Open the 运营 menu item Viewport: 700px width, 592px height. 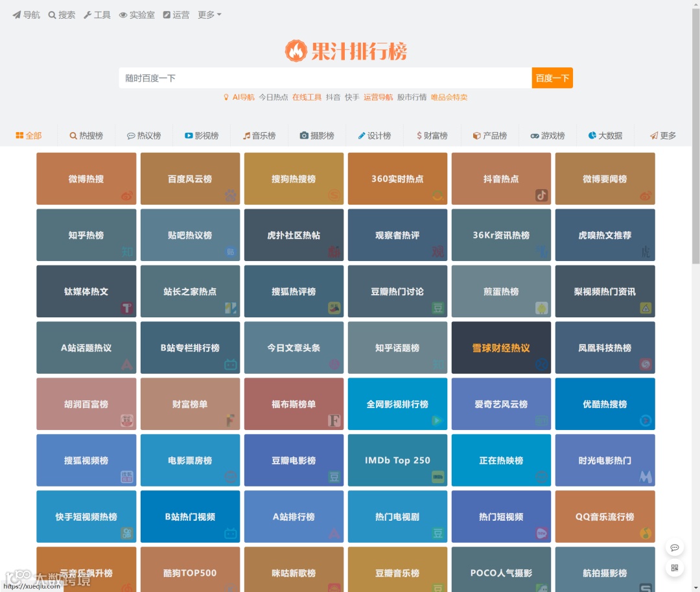[176, 15]
